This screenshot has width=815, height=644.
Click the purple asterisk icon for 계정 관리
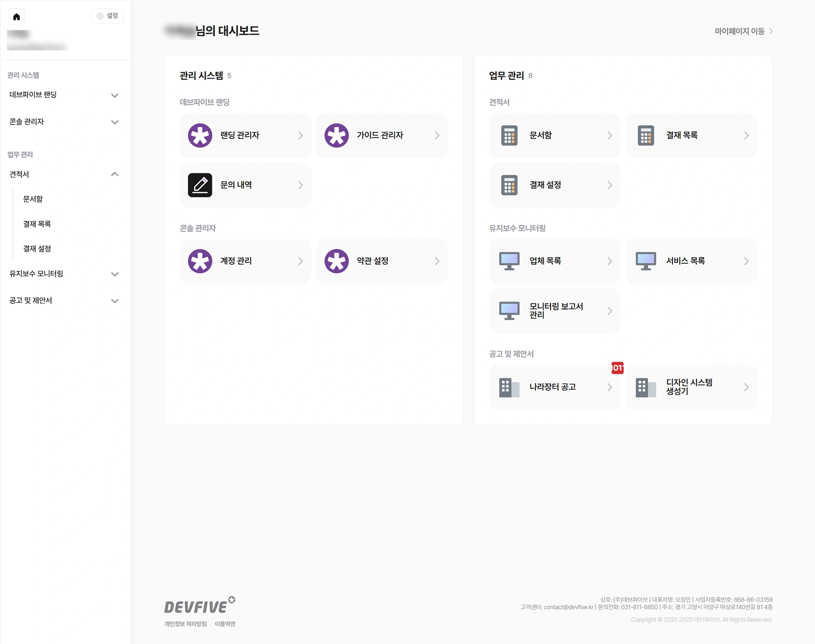[200, 261]
